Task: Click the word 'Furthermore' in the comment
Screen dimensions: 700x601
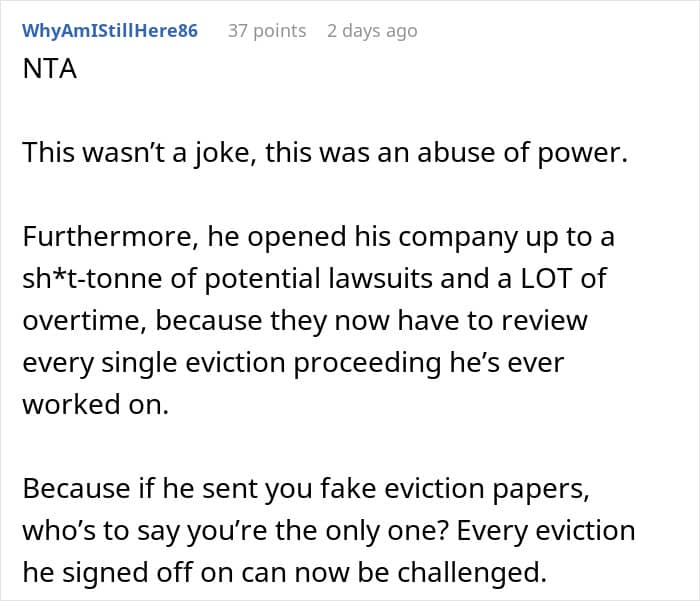Action: coord(107,236)
